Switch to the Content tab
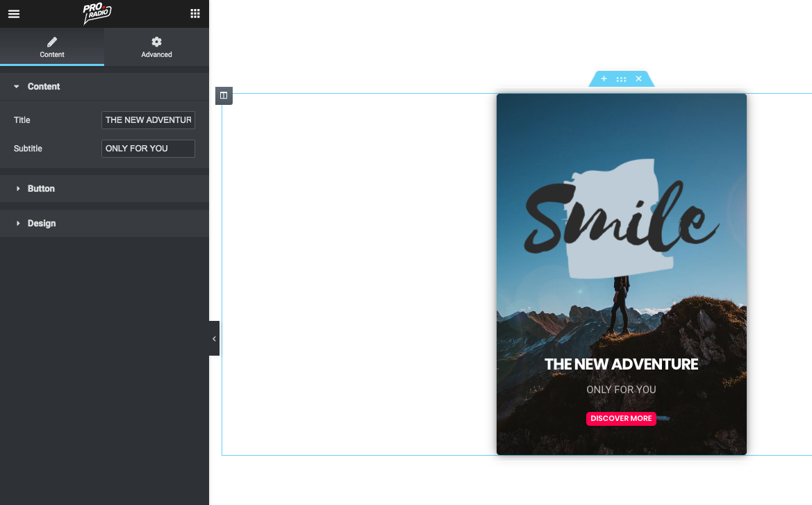 coord(52,47)
